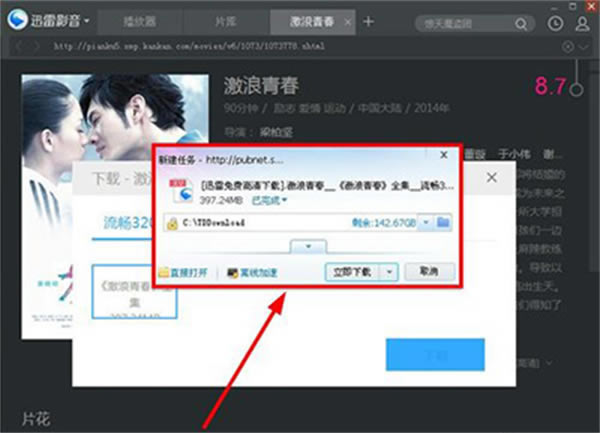Click actor name 于小伟
600x433 pixels.
point(514,155)
